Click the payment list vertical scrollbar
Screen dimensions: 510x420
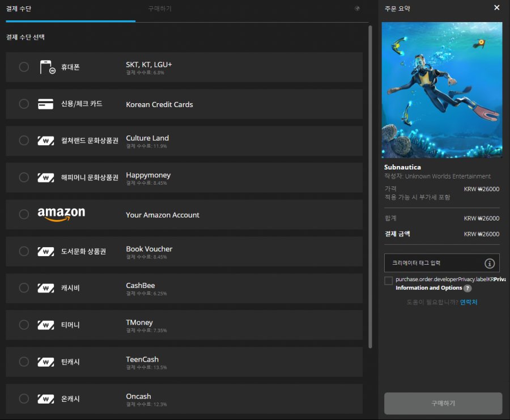(371, 170)
